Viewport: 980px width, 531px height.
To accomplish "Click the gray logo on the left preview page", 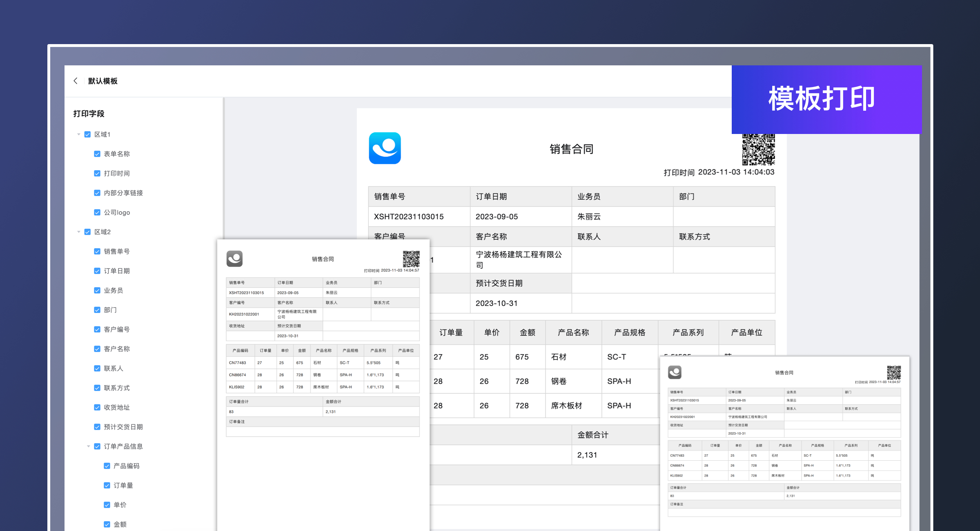I will pos(234,259).
